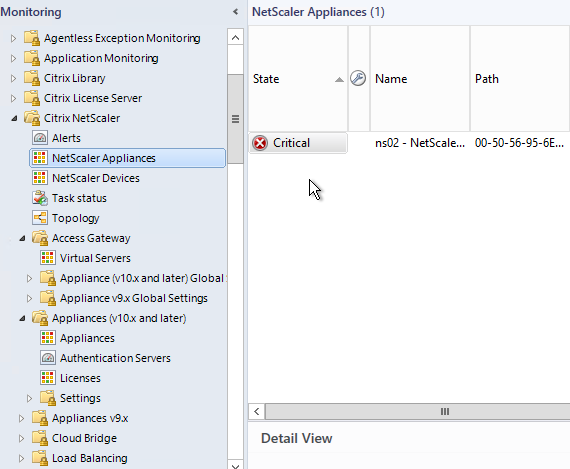Sort by the Path column header

[520, 79]
